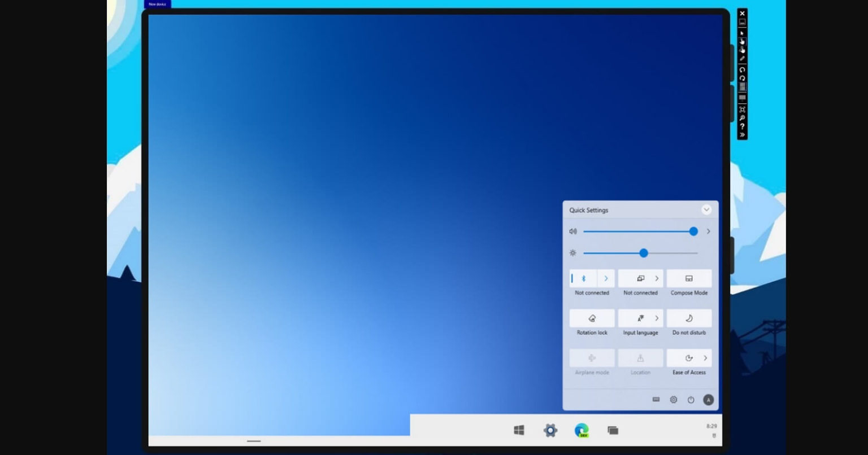868x455 pixels.
Task: Open the Bluetooth quick settings toggle
Action: click(584, 278)
